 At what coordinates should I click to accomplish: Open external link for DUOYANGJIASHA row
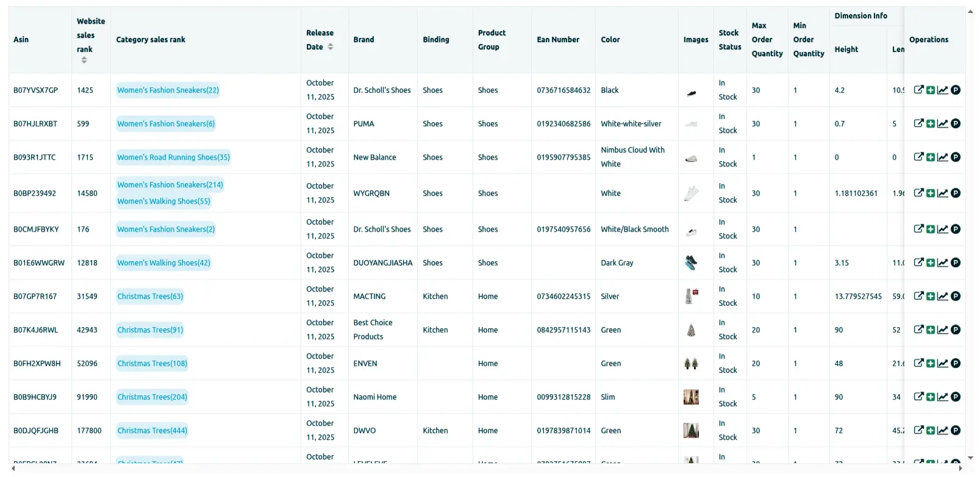918,263
